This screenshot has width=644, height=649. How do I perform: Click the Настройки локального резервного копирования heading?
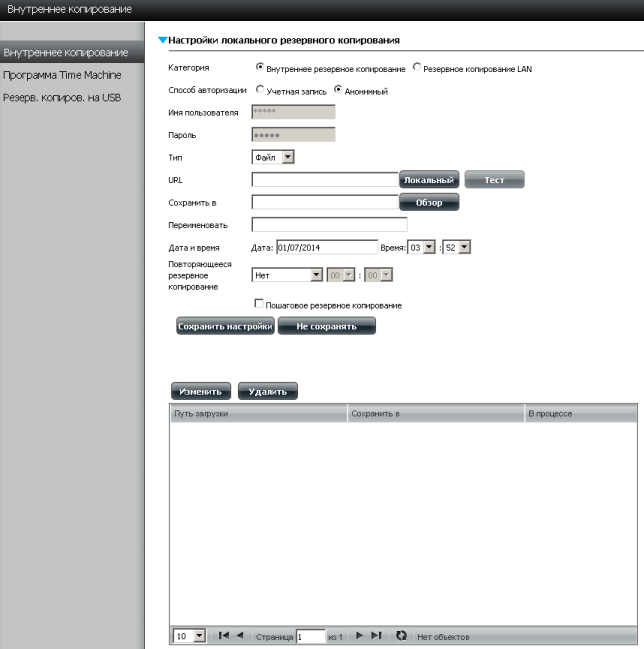284,40
